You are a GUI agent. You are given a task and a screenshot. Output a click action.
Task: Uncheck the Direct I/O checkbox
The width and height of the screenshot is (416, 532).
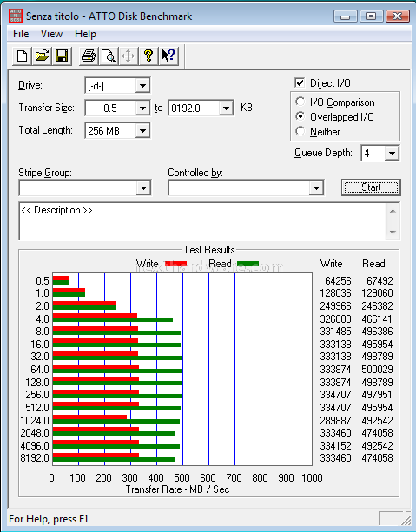click(300, 82)
